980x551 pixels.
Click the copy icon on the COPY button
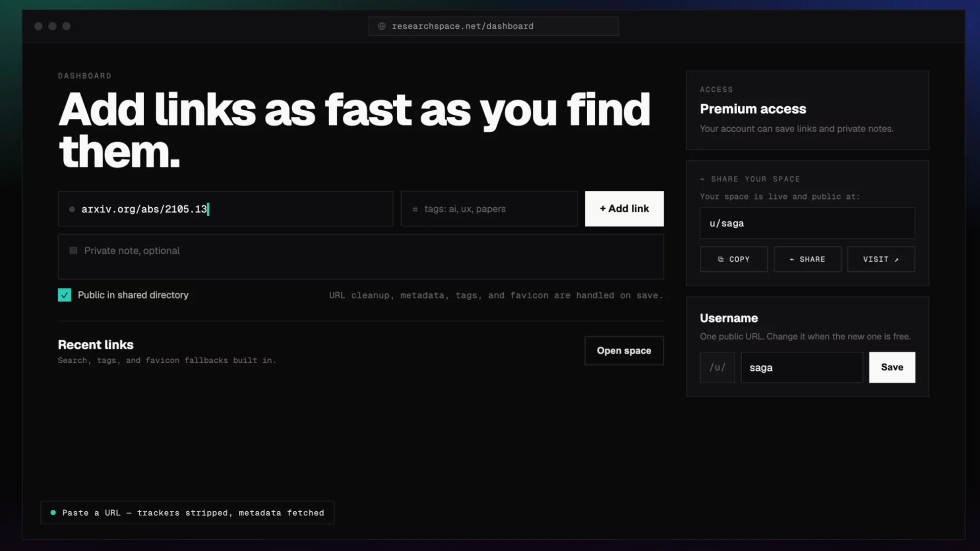721,259
